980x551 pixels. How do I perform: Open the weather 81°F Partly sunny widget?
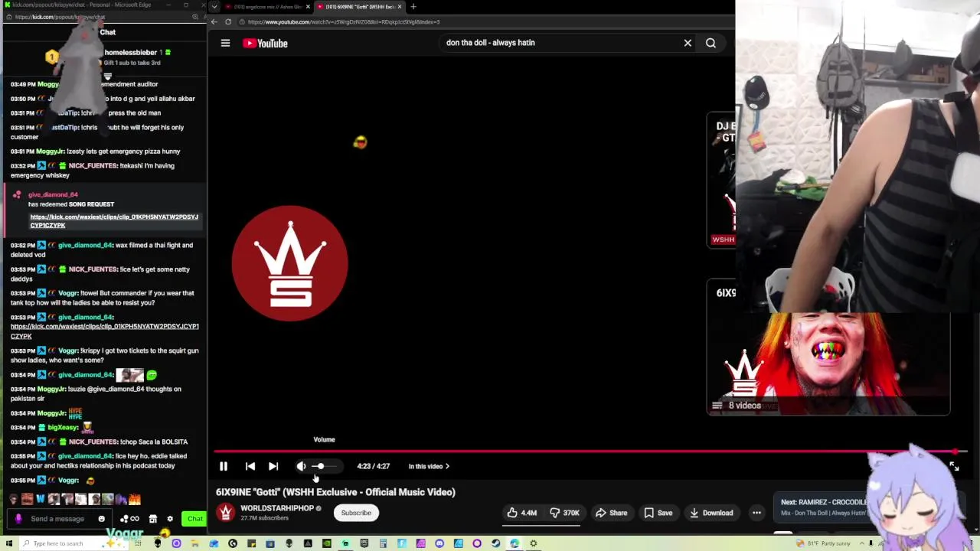pyautogui.click(x=824, y=543)
